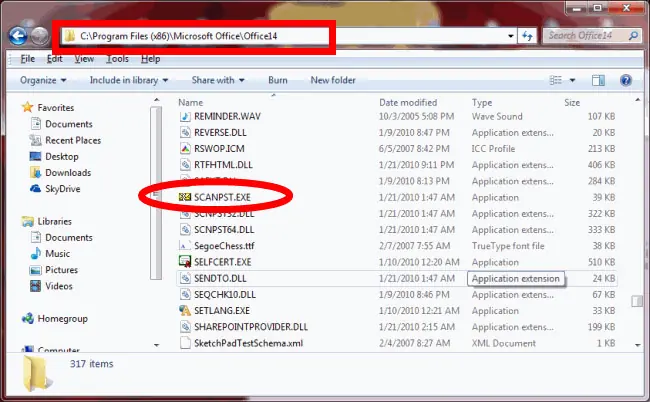Open the Pictures library
This screenshot has width=650, height=402.
coord(61,270)
